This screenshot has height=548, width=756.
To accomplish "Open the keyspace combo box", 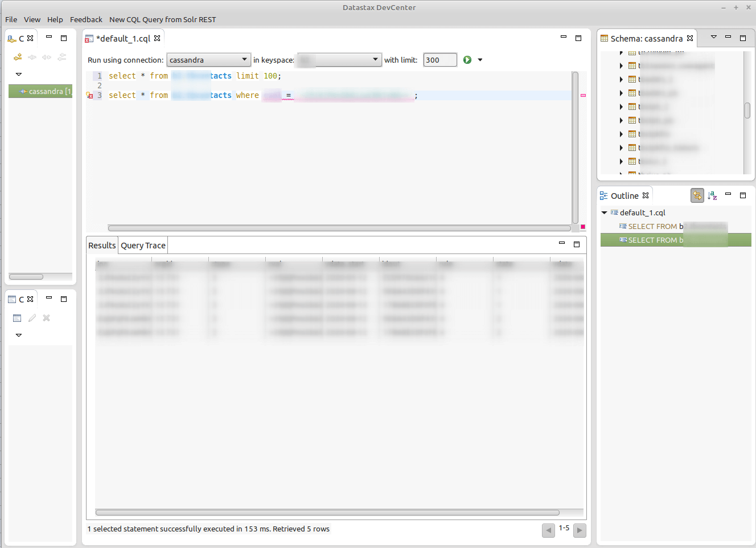I will pyautogui.click(x=339, y=60).
